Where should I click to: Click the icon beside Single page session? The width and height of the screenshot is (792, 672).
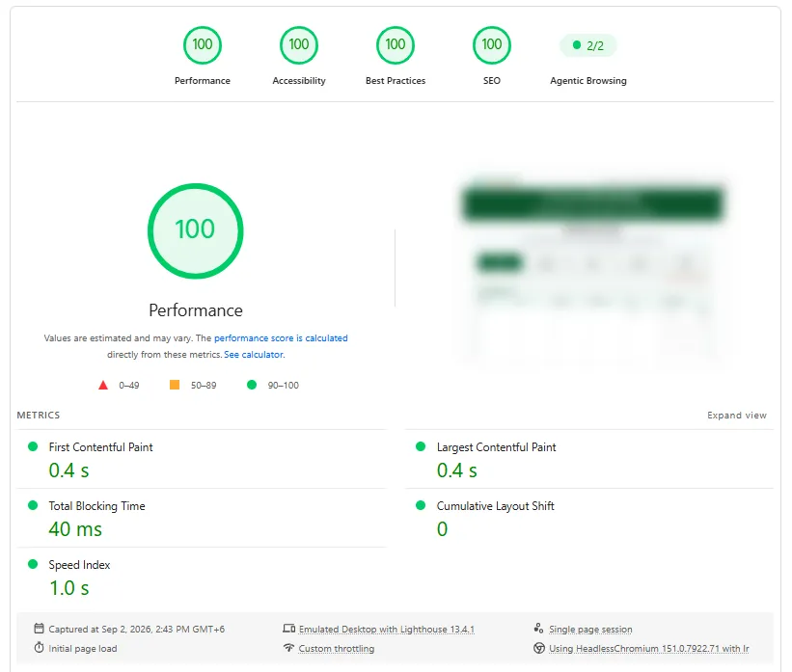(x=538, y=629)
